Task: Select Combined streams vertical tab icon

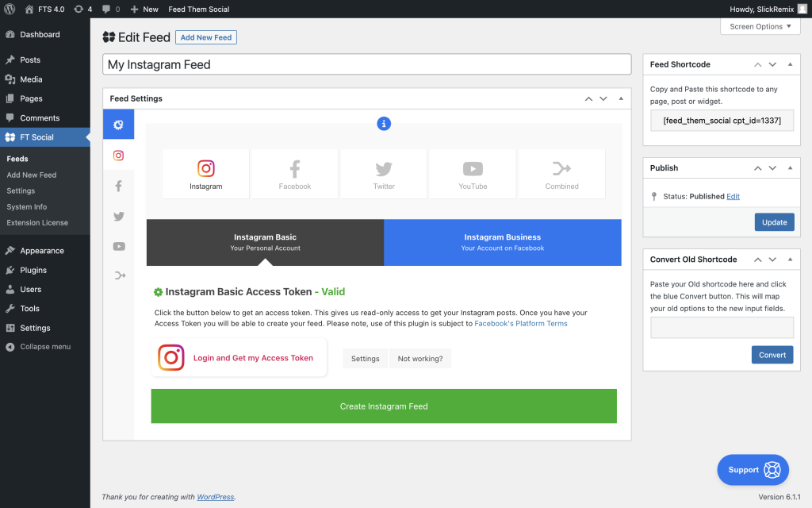Action: pos(119,275)
